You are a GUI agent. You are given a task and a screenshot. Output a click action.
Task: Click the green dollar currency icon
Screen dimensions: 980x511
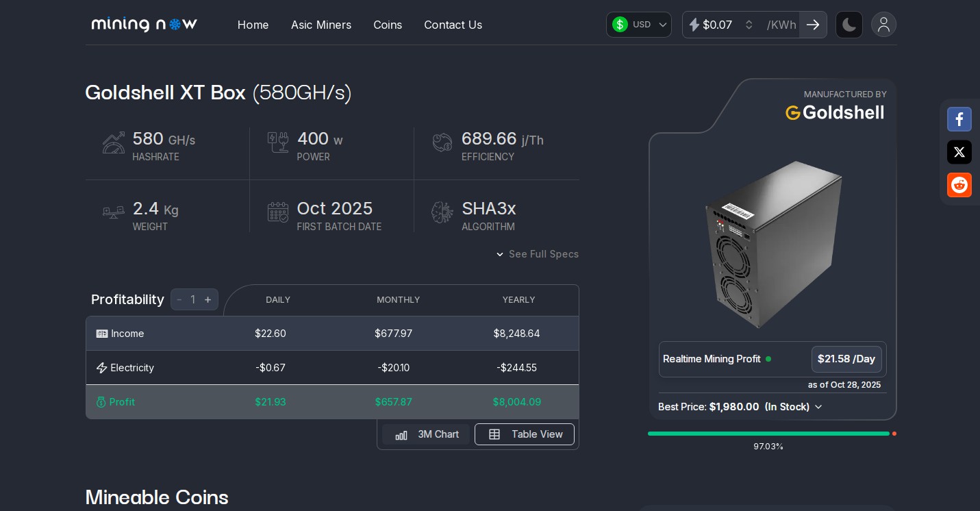(x=620, y=25)
